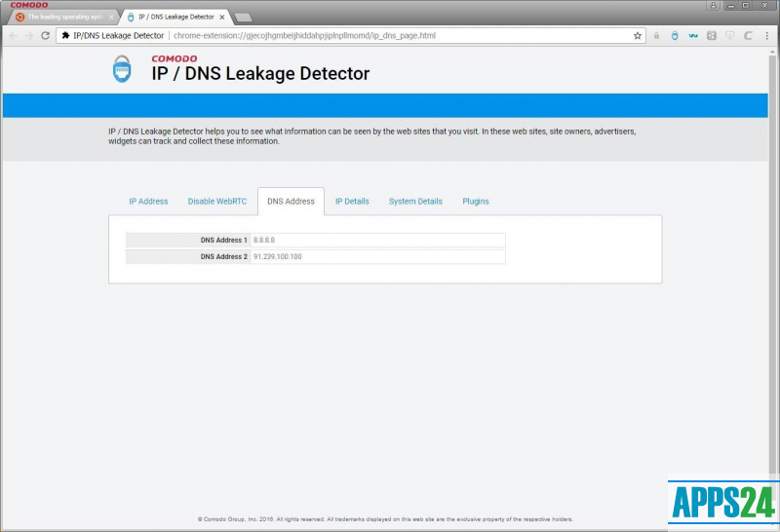Click the DNS Address 1 field showing 8.8.8.8
Image resolution: width=780 pixels, height=532 pixels.
[378, 240]
